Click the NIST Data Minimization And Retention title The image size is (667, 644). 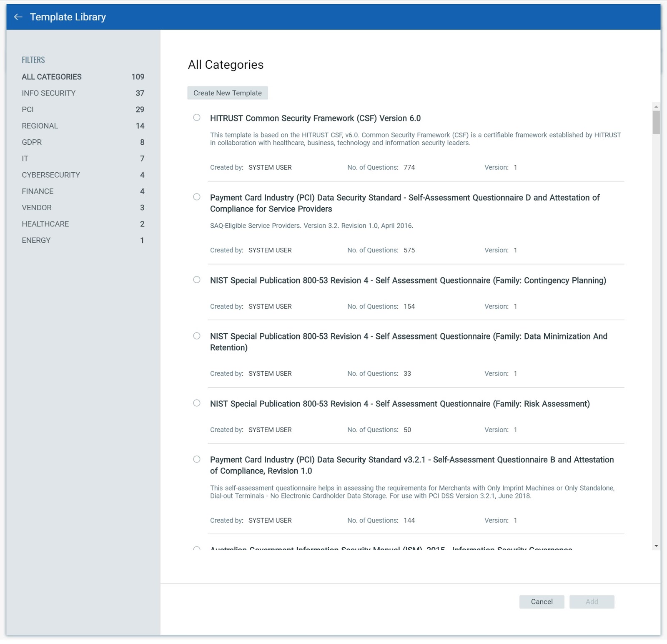tap(409, 342)
